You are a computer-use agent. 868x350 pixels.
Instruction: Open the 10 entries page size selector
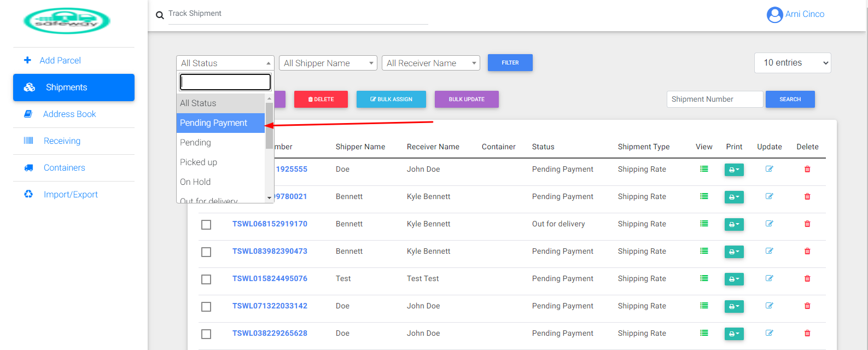pos(793,63)
